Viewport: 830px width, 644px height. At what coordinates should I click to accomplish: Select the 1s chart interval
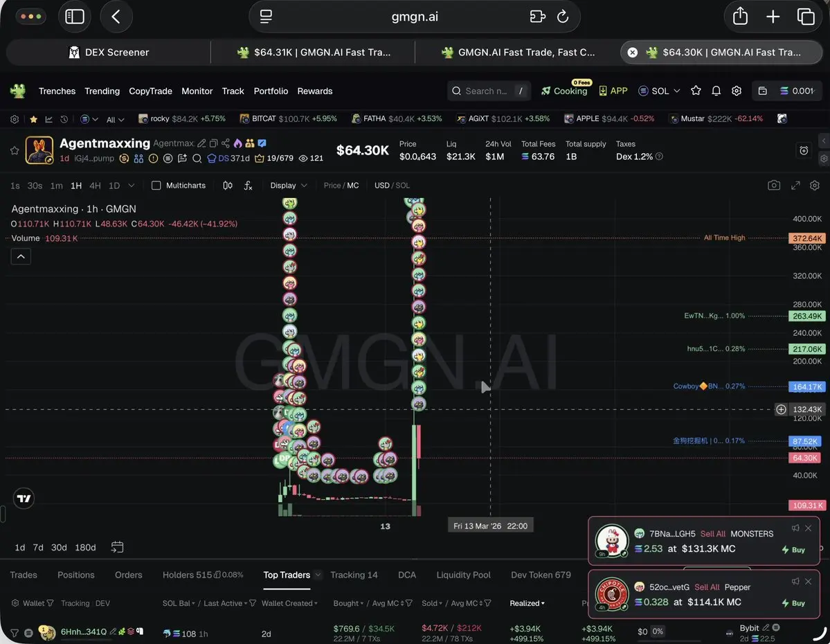15,186
